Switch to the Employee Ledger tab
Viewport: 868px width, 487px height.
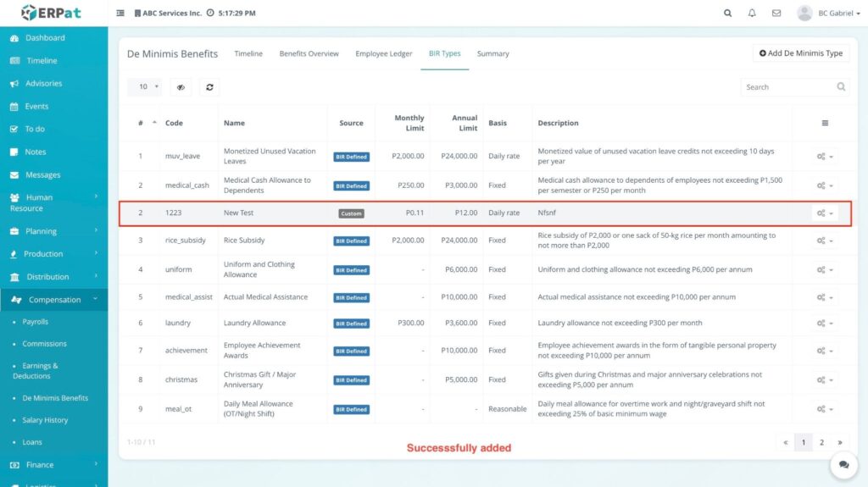coord(383,53)
